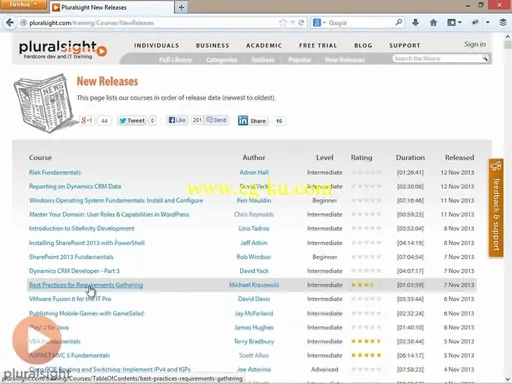The width and height of the screenshot is (512, 384).
Task: Open author Michael Krasowski's page
Action: point(254,285)
